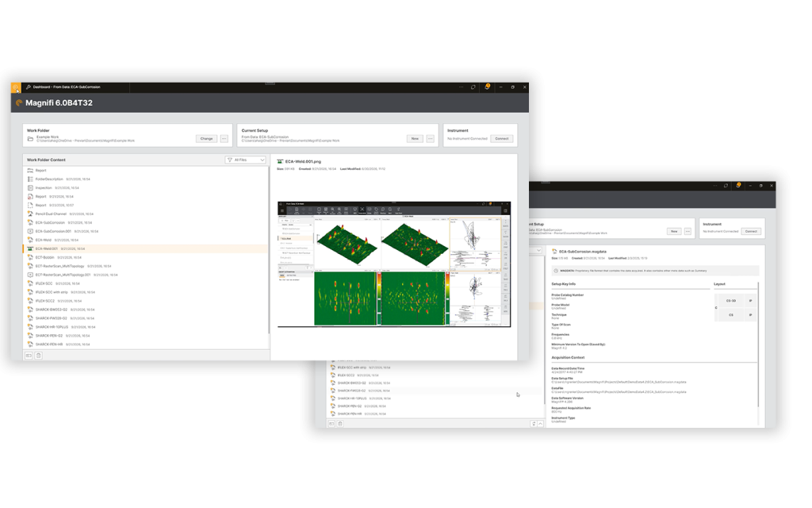The width and height of the screenshot is (812, 508).
Task: Select the Report row dated 10:57
Action: (x=146, y=206)
